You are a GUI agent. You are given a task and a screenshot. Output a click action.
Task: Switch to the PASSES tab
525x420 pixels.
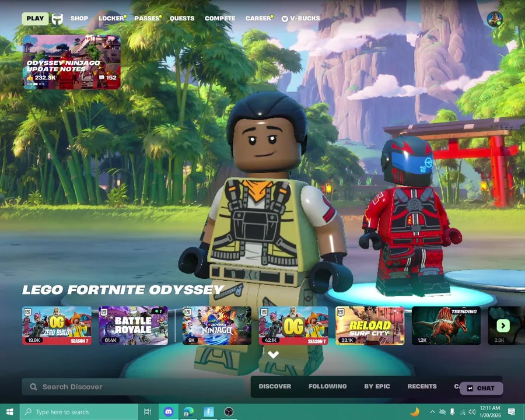(x=147, y=19)
